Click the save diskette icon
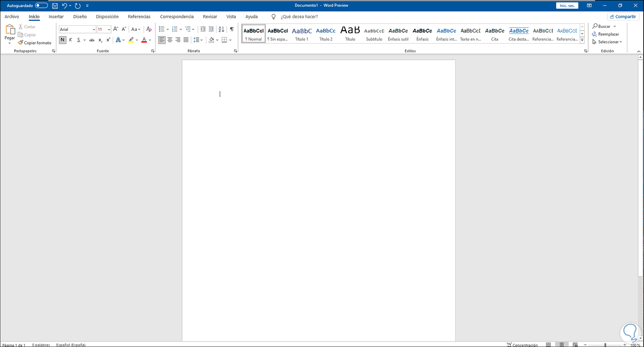 click(x=55, y=6)
